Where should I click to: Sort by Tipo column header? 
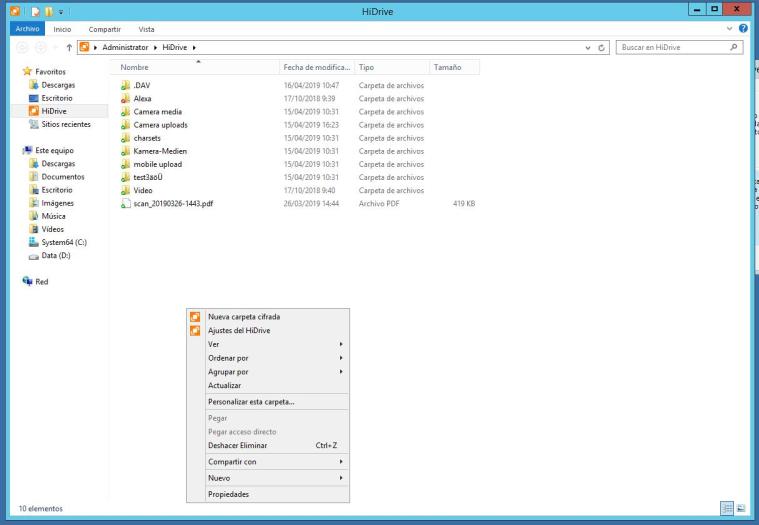click(392, 67)
